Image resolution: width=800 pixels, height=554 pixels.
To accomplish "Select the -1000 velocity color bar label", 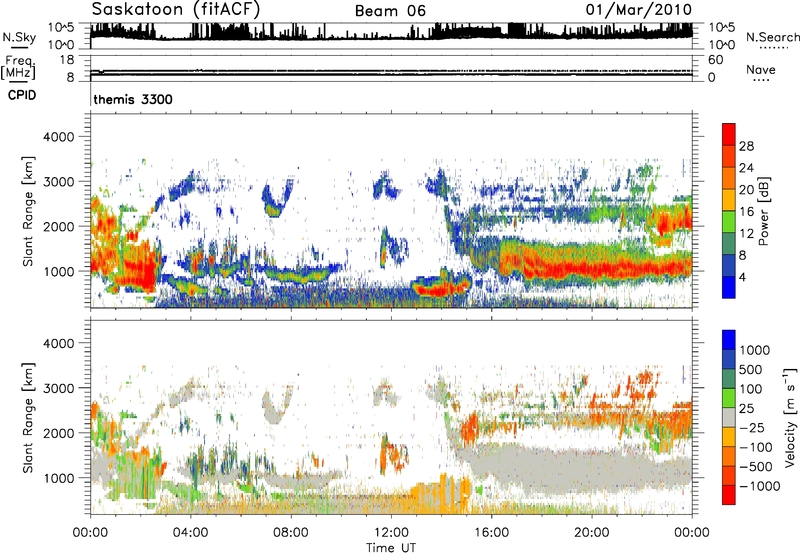I will click(x=760, y=486).
